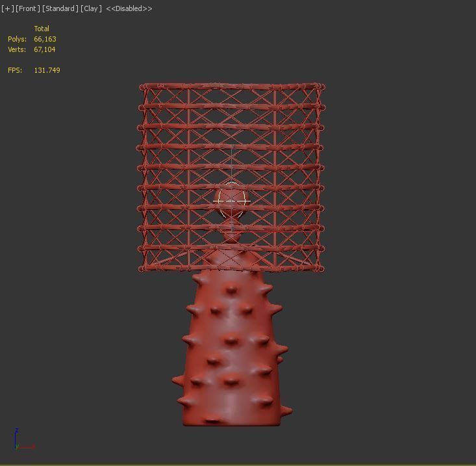The height and width of the screenshot is (466, 476).
Task: Click the XYZ axis tripod gizmo
Action: pyautogui.click(x=24, y=439)
